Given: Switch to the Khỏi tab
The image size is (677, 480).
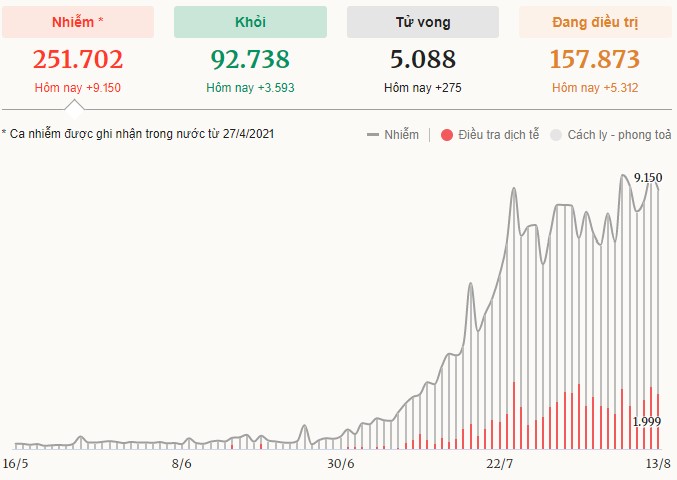Looking at the screenshot, I should 250,22.
